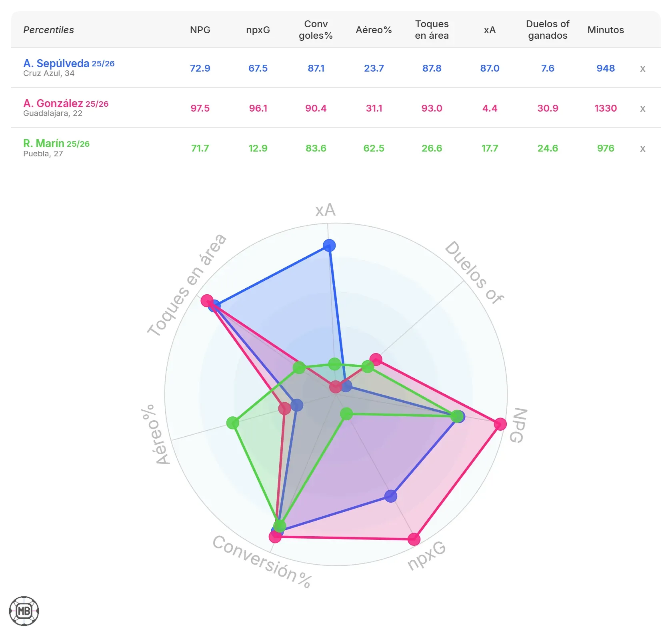Click Duelos of ganados column header
672x635 pixels.
(x=548, y=30)
